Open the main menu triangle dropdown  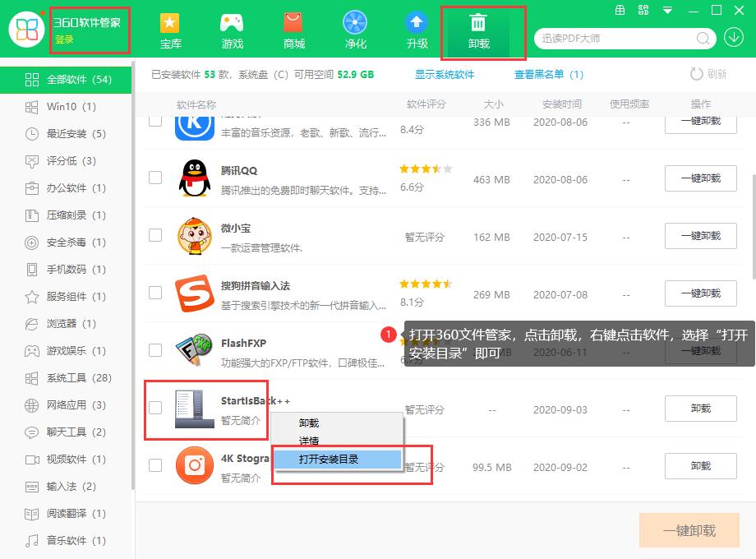[x=667, y=10]
